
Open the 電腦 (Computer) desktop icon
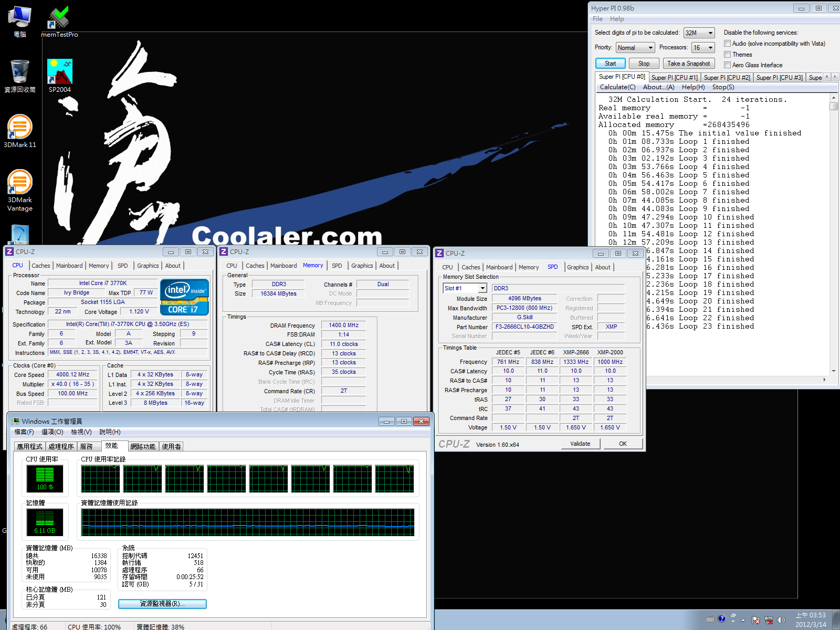pos(19,22)
